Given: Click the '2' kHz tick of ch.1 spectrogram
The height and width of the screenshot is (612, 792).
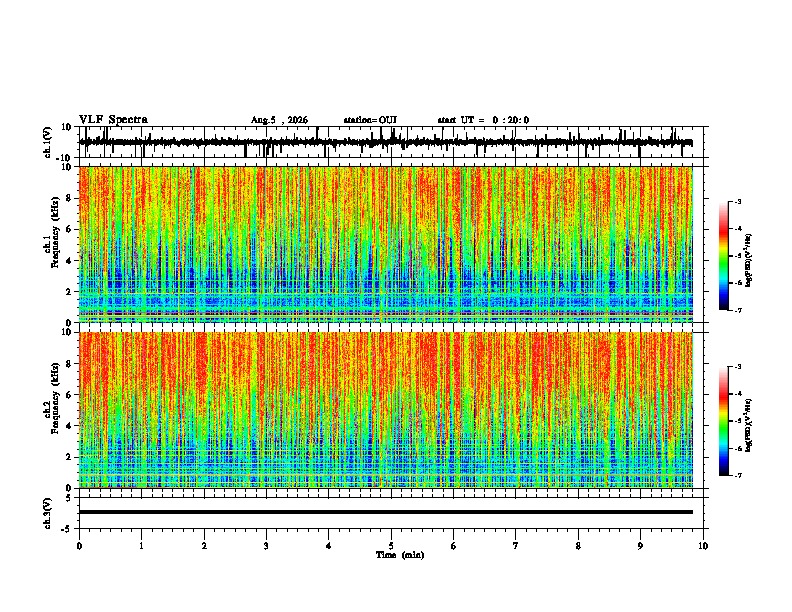Looking at the screenshot, I should tap(69, 292).
